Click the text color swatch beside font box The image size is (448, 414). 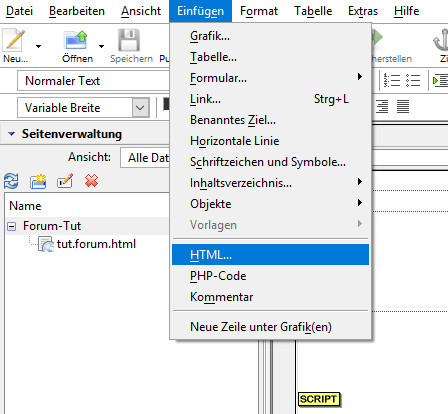coord(166,104)
